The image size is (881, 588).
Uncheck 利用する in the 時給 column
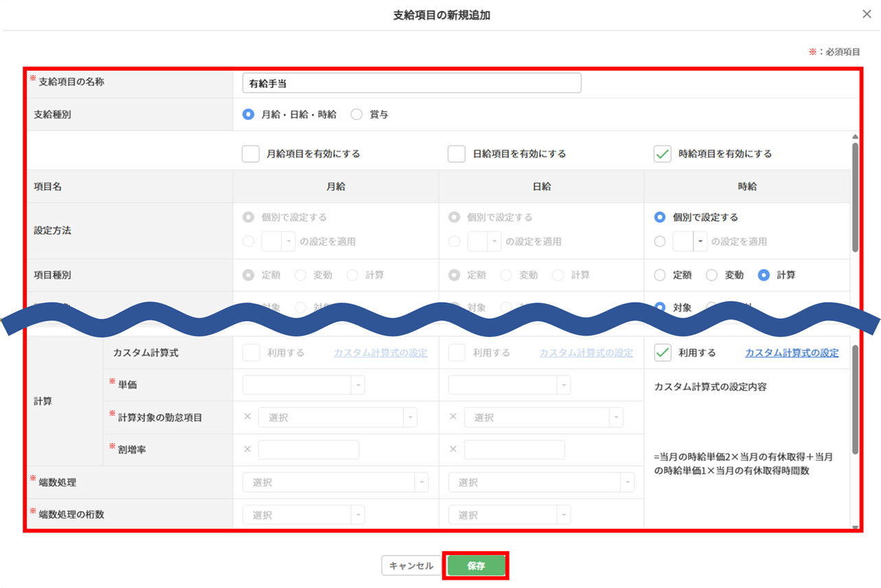662,353
